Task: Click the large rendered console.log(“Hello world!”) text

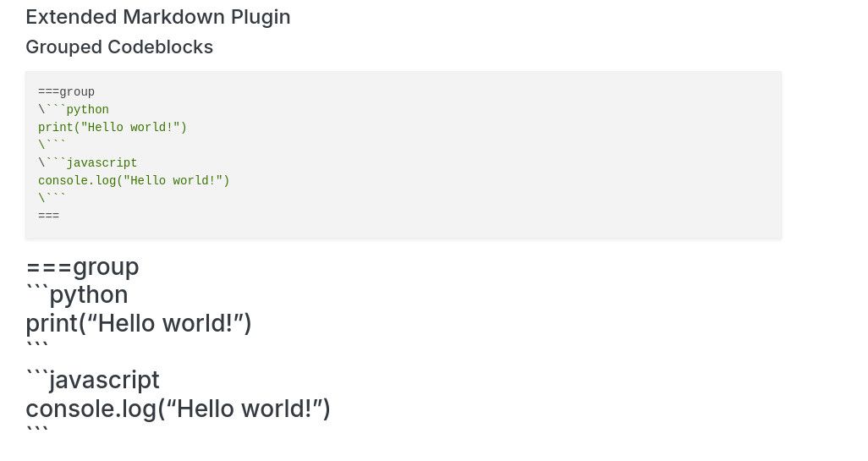Action: click(178, 409)
